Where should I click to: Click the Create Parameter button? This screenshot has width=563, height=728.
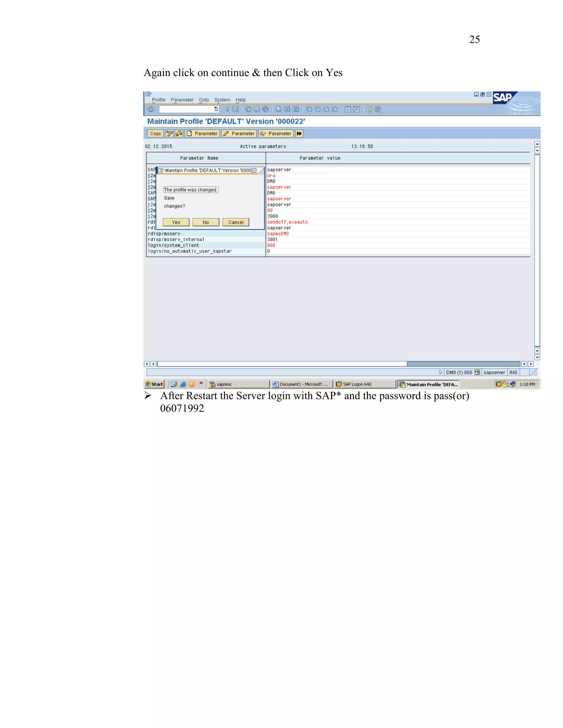202,133
